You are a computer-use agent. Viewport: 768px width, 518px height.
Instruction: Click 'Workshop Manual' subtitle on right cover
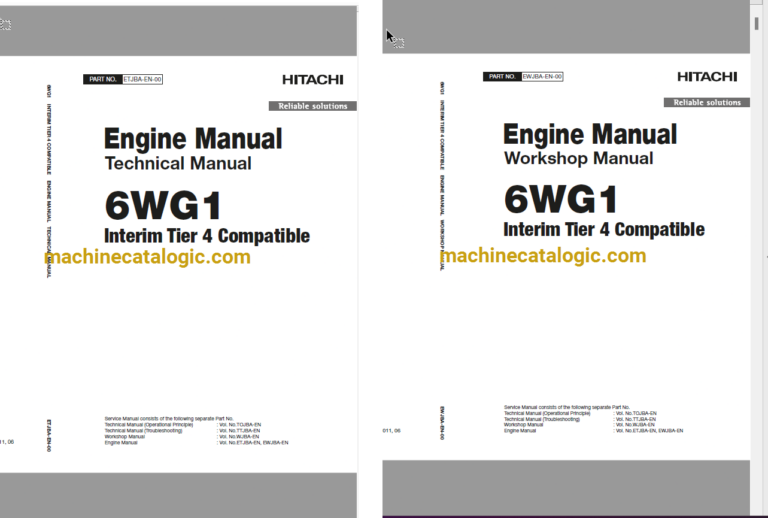coord(578,159)
